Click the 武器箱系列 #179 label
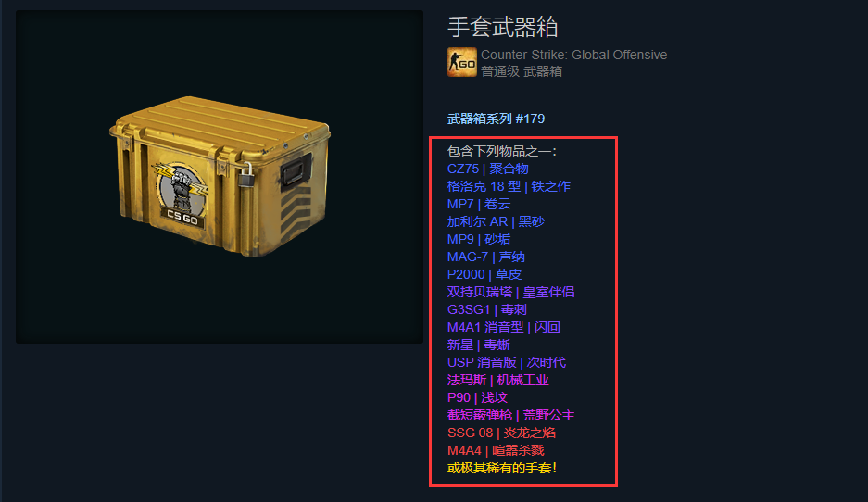868x502 pixels. click(x=496, y=119)
